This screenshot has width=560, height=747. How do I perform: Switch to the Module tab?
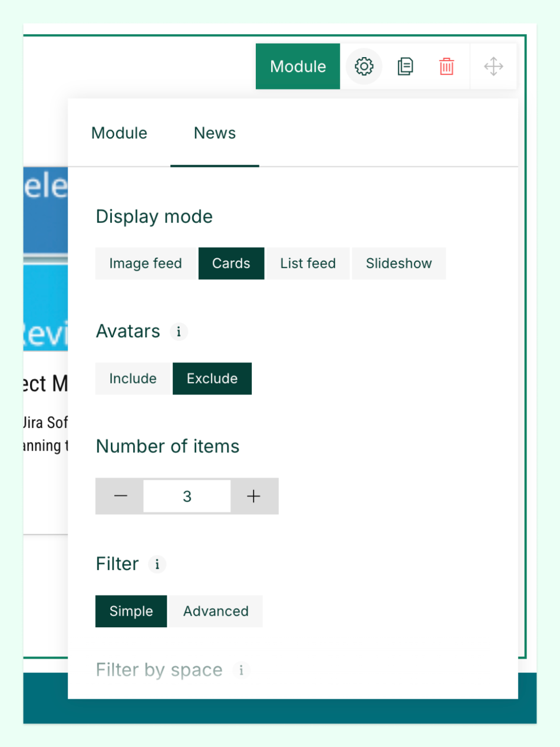[119, 133]
